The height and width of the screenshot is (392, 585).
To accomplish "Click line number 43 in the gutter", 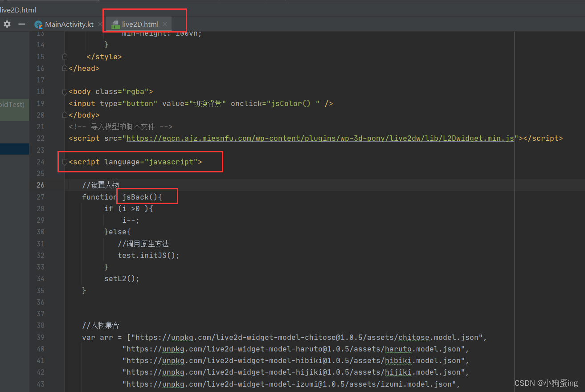I will point(40,384).
